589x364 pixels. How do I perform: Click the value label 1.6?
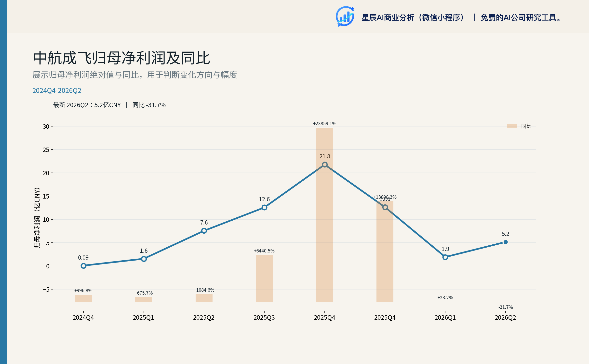[144, 251]
